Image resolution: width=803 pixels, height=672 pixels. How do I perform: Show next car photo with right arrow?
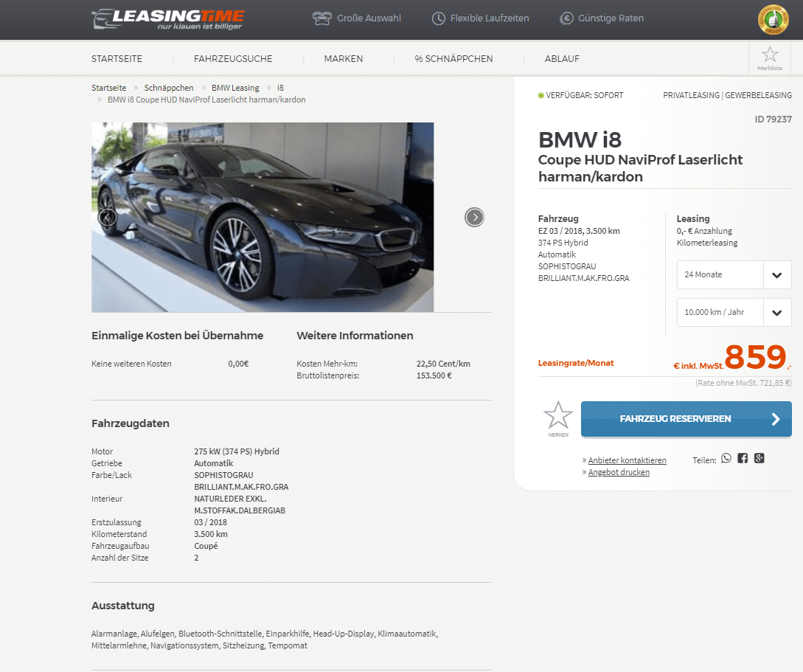point(474,217)
